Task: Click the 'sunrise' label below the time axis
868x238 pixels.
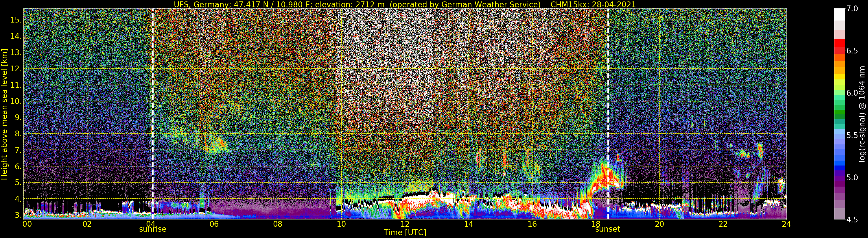Action: [x=153, y=229]
